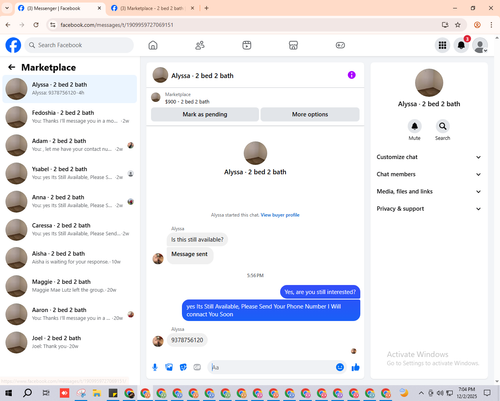This screenshot has width=500, height=401.
Task: Open the Anna - 2 bed 2 bath chat
Action: click(x=69, y=202)
